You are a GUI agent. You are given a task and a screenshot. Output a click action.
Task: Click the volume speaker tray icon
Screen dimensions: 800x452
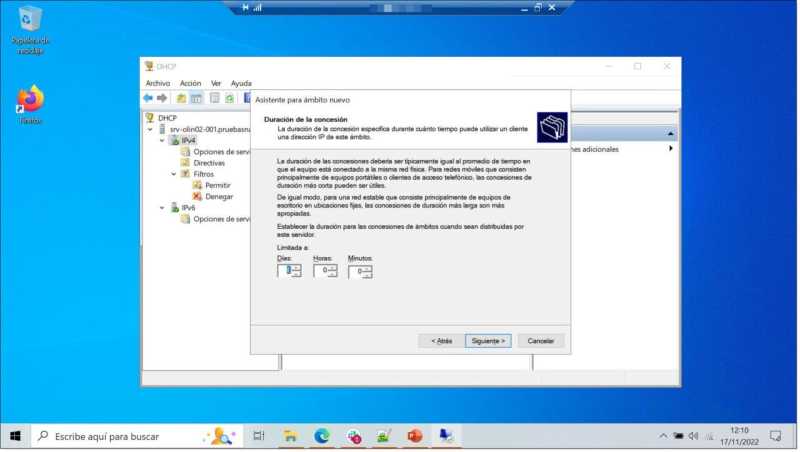(693, 436)
